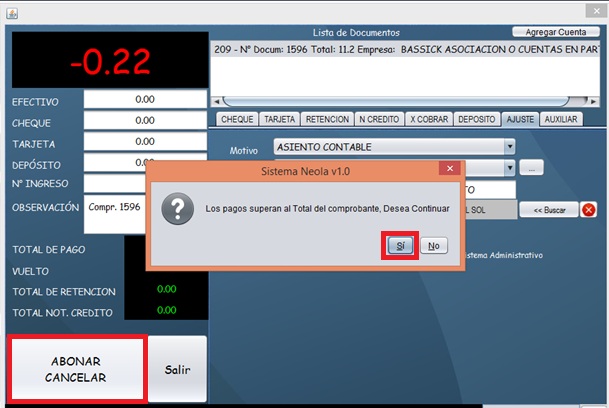Confirm with the Sí button
This screenshot has height=408, width=609.
click(x=399, y=246)
